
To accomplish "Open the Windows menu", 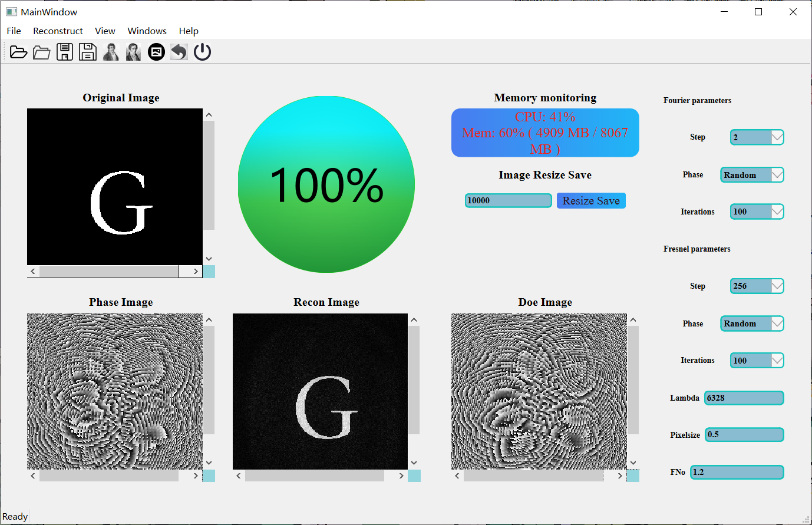I will click(147, 31).
